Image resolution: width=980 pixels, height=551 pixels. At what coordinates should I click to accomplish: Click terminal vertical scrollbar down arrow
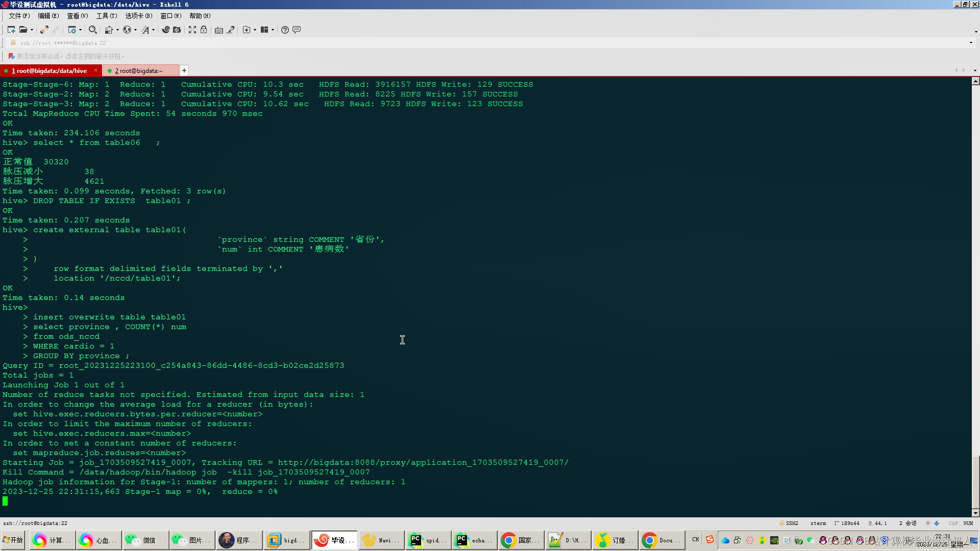(x=975, y=513)
